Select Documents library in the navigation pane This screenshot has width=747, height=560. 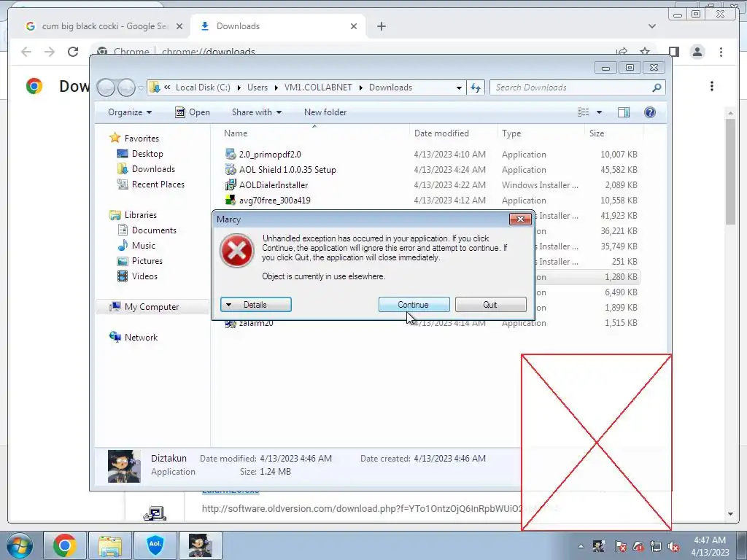(x=154, y=230)
